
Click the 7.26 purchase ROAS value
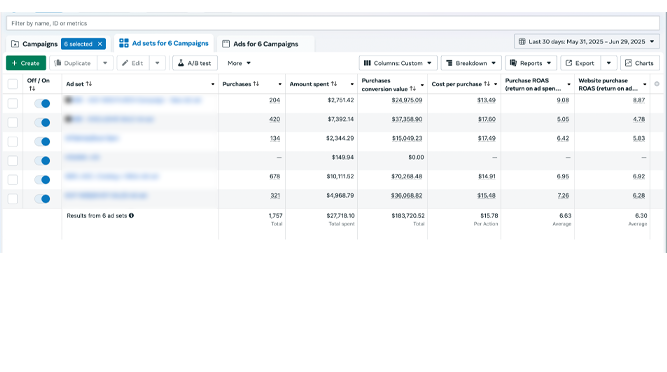(x=563, y=196)
